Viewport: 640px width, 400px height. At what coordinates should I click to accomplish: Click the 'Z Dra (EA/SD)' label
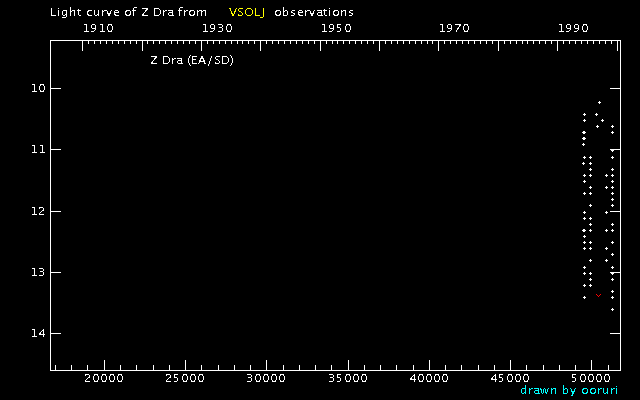coord(192,60)
